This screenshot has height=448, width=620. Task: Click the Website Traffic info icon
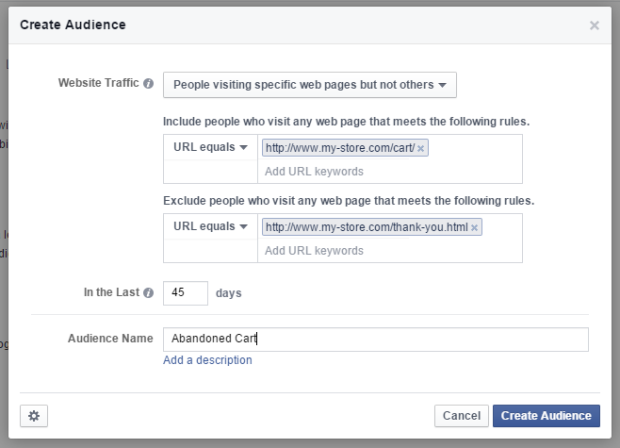pos(148,83)
